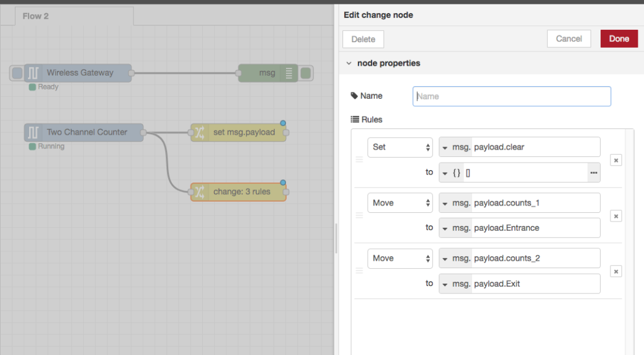Change the JSON value type selector
The width and height of the screenshot is (644, 355).
[x=452, y=173]
